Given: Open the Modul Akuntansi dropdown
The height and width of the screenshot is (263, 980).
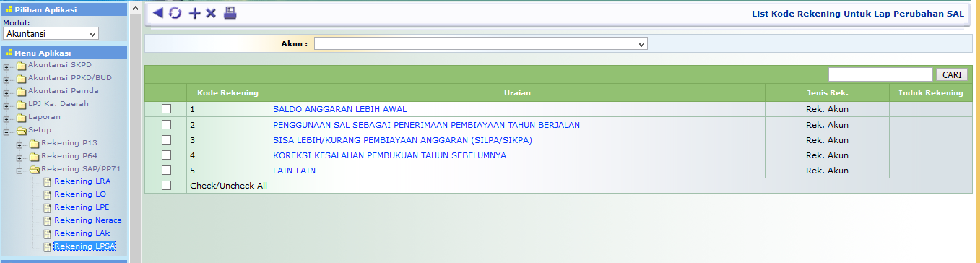Looking at the screenshot, I should pos(51,34).
